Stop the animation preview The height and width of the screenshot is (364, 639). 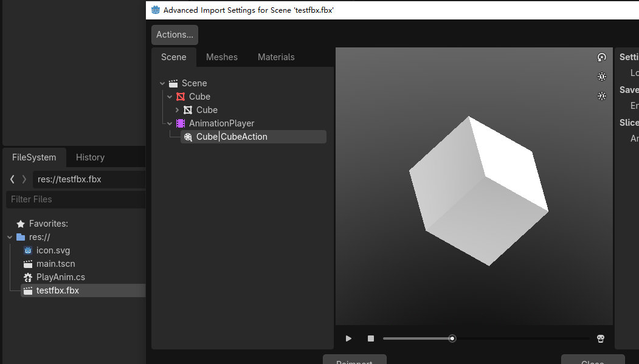click(370, 338)
